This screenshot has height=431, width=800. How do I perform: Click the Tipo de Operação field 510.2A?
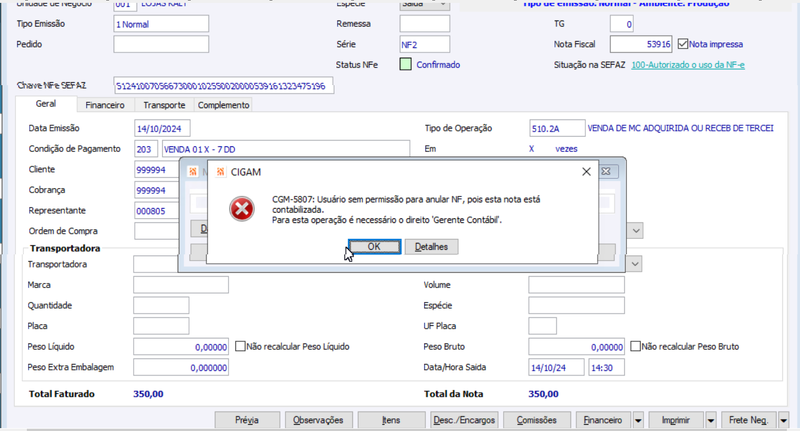(x=557, y=129)
